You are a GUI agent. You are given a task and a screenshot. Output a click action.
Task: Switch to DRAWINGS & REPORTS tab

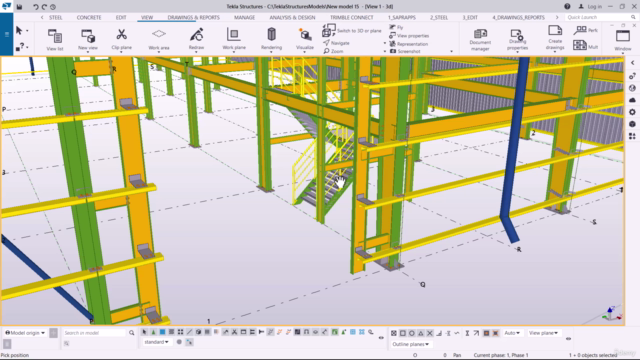click(x=193, y=18)
